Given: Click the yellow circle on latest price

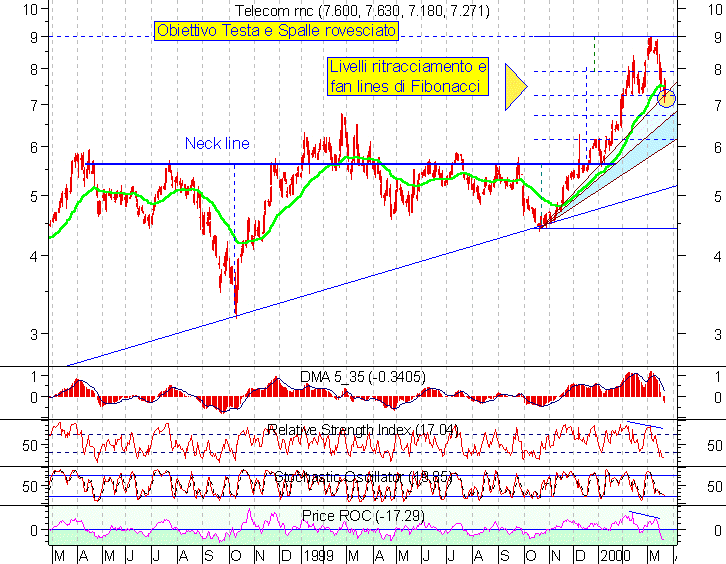Looking at the screenshot, I should [666, 98].
